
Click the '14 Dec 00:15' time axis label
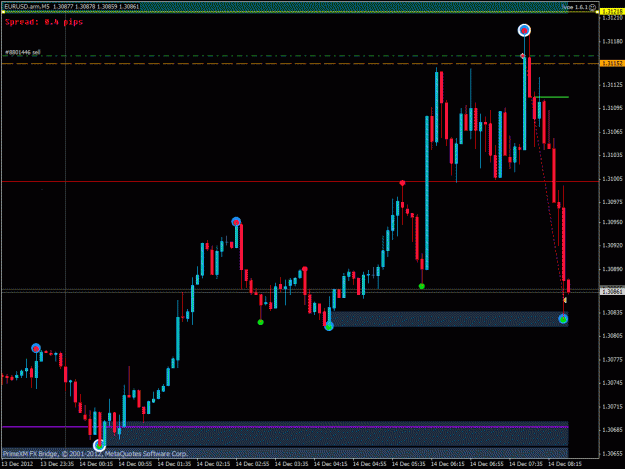[x=96, y=464]
